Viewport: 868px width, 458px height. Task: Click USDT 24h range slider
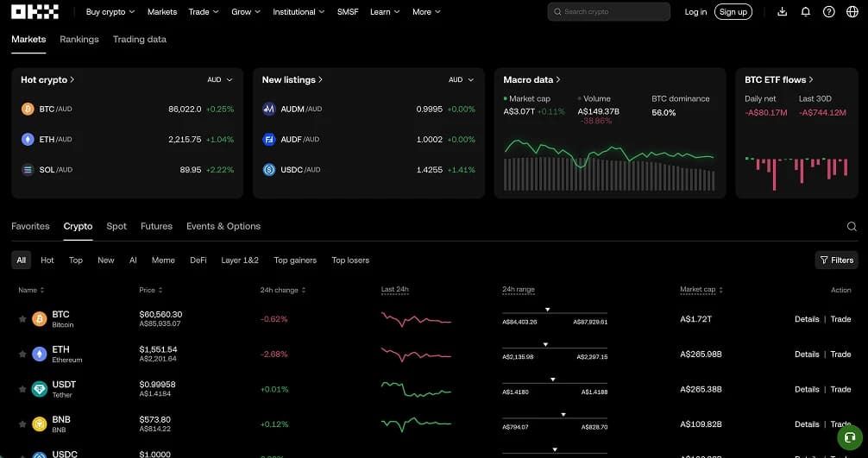pos(555,384)
